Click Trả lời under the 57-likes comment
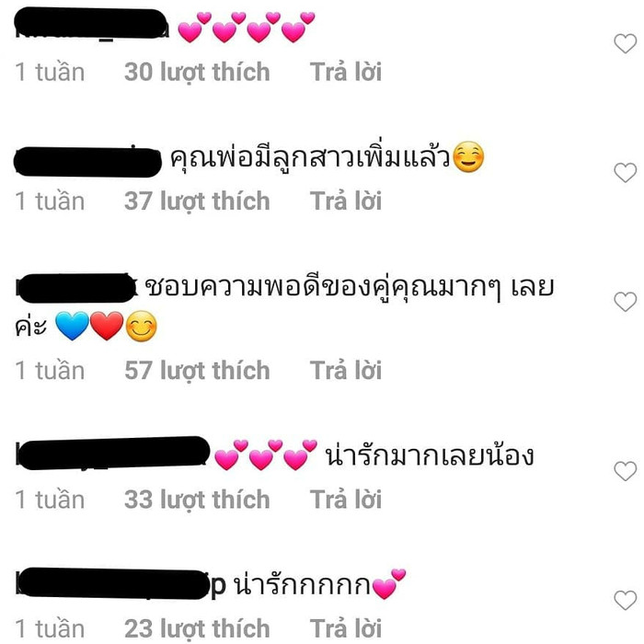This screenshot has width=644, height=644. tap(345, 371)
